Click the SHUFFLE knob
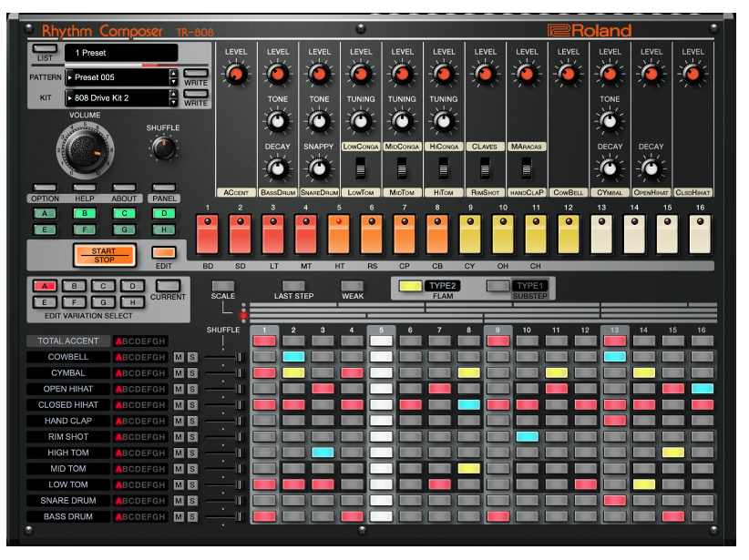The height and width of the screenshot is (560, 749). click(163, 148)
